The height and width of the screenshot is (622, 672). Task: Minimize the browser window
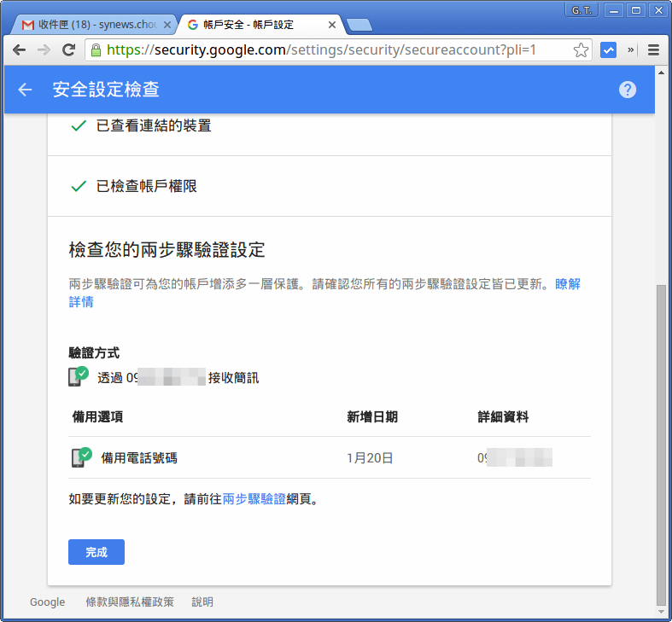coord(614,10)
